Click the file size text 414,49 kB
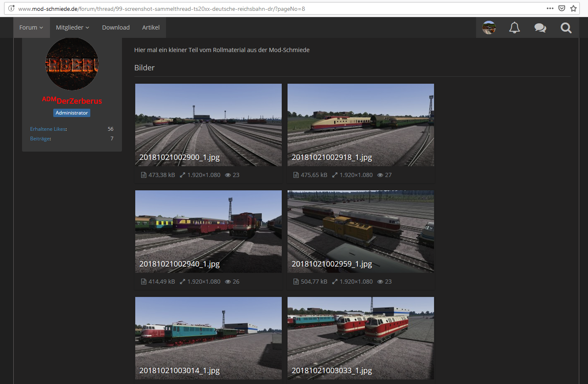 click(161, 282)
